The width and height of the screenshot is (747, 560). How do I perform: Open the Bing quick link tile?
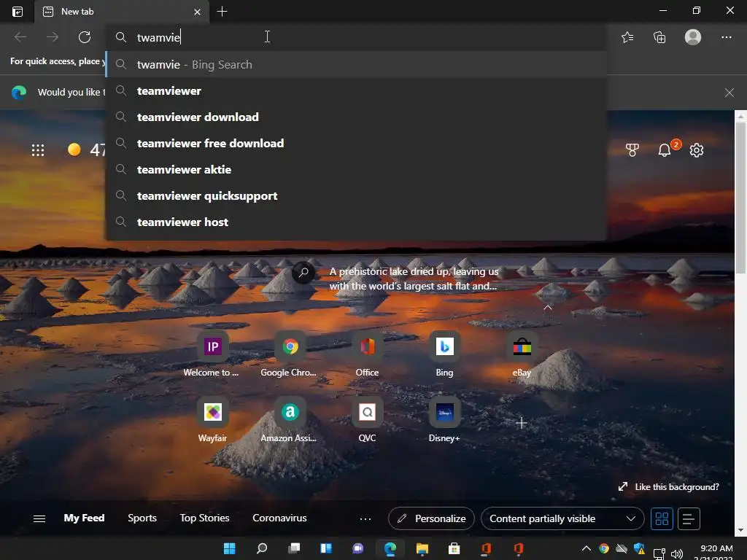point(444,354)
